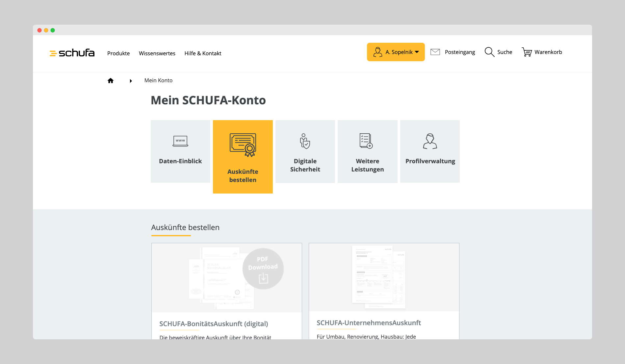The image size is (625, 364).
Task: Select the Daten-Einblick tile label
Action: [x=180, y=161]
